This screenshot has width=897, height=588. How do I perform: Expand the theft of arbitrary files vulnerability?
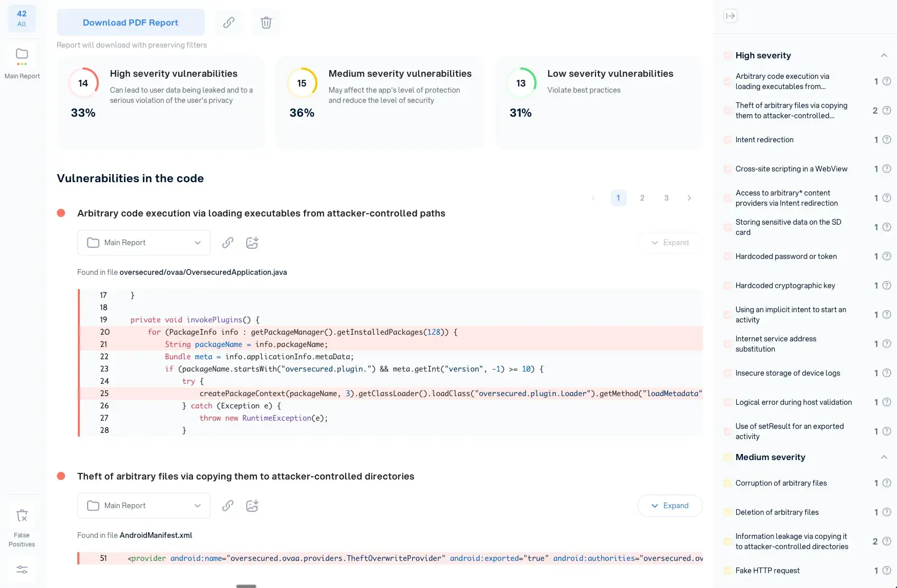click(x=670, y=505)
